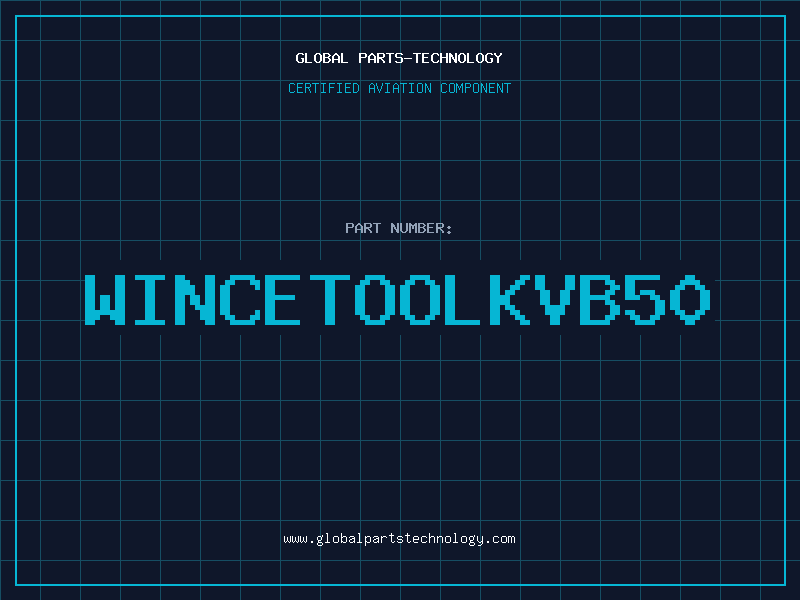The width and height of the screenshot is (800, 600).
Task: Click the letter N in part number
Action: (x=196, y=299)
